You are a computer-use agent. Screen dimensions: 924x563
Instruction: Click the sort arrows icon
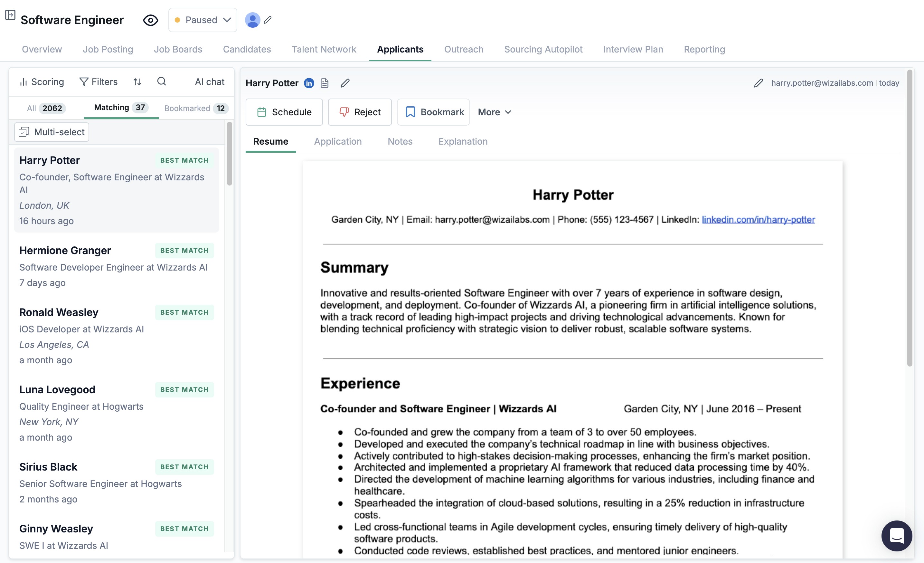[x=137, y=81]
